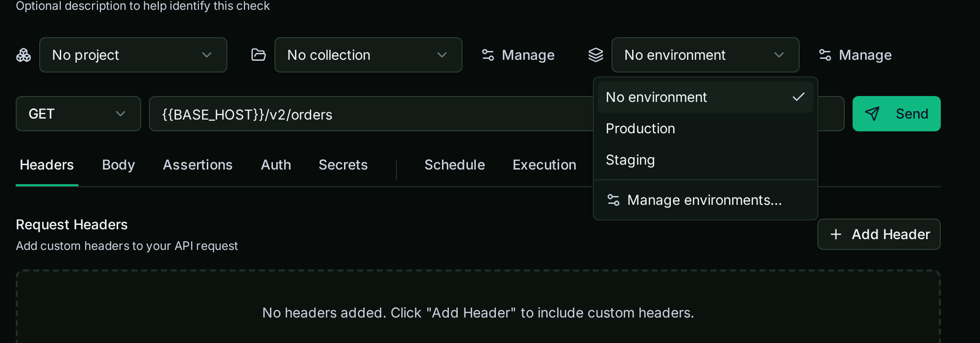Send the API request
The width and height of the screenshot is (980, 343).
897,114
